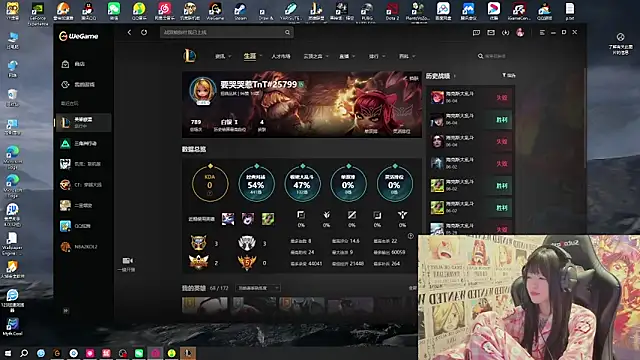
Task: Open first 06-02 green-champion match marked 胜利
Action: [x=471, y=186]
